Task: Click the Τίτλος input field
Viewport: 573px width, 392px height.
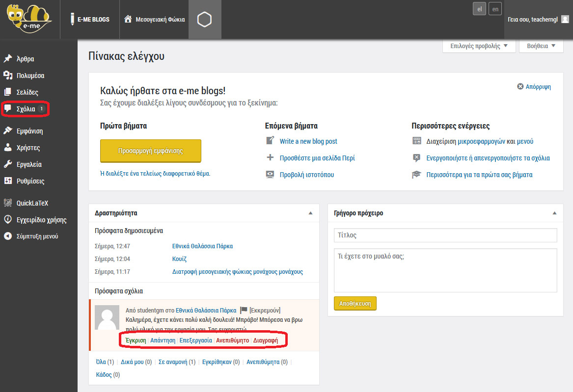Action: click(445, 235)
